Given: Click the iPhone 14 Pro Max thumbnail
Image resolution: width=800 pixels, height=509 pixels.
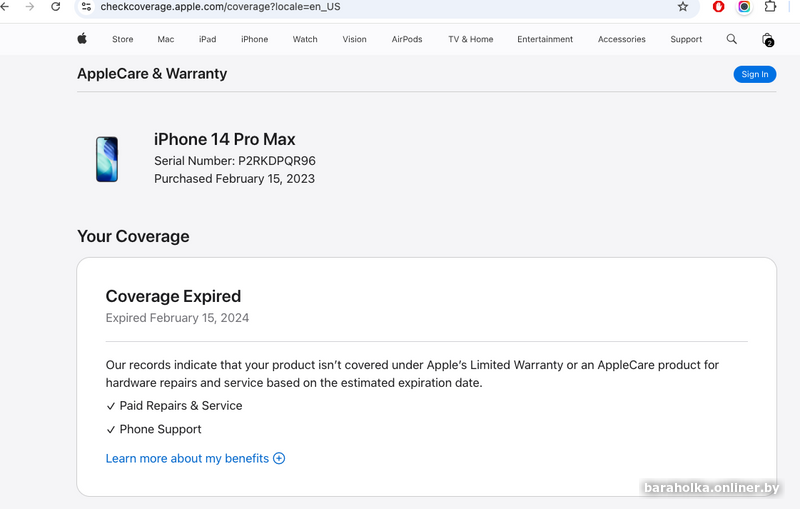Looking at the screenshot, I should point(107,159).
